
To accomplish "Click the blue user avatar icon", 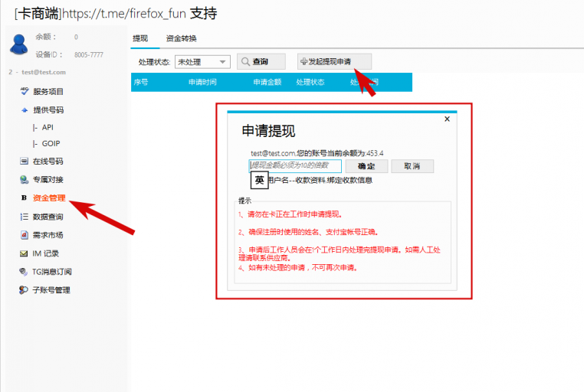I will (19, 44).
